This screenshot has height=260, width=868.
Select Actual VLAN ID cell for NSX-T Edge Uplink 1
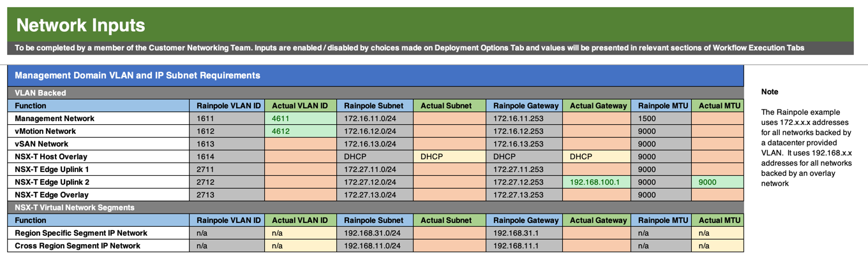pos(300,170)
